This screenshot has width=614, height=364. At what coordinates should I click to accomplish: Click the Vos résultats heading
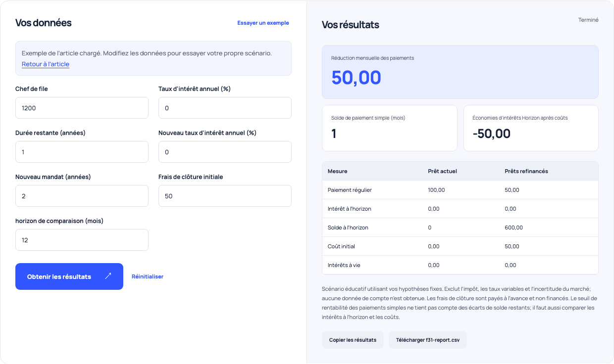[x=351, y=25]
